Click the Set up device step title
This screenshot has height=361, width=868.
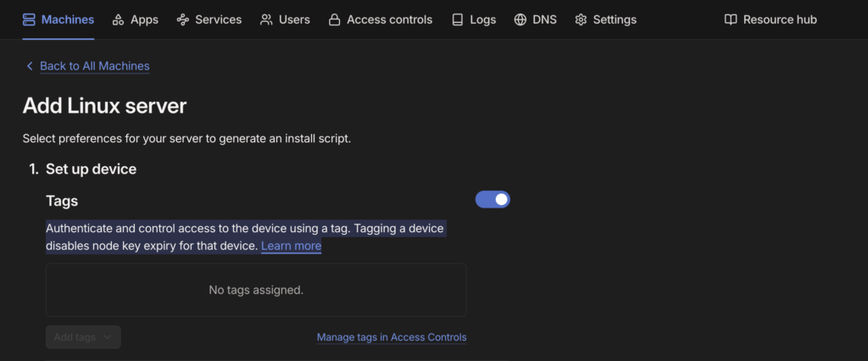click(91, 169)
